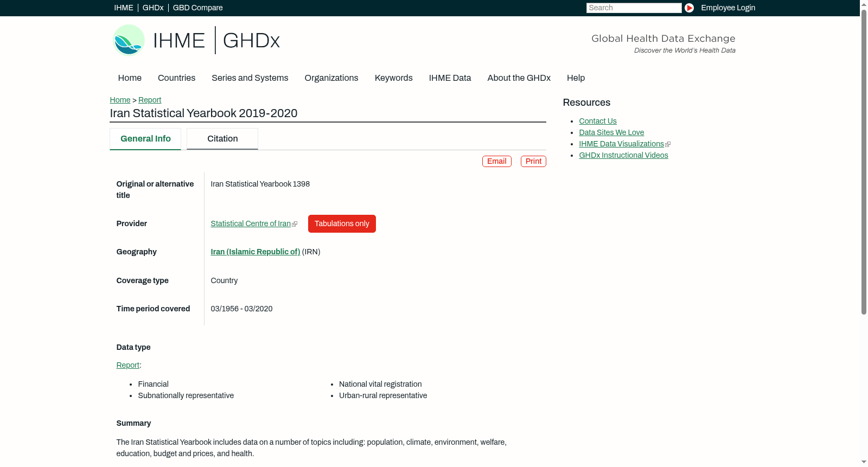Focus the Search input field
The height and width of the screenshot is (467, 868).
click(634, 8)
